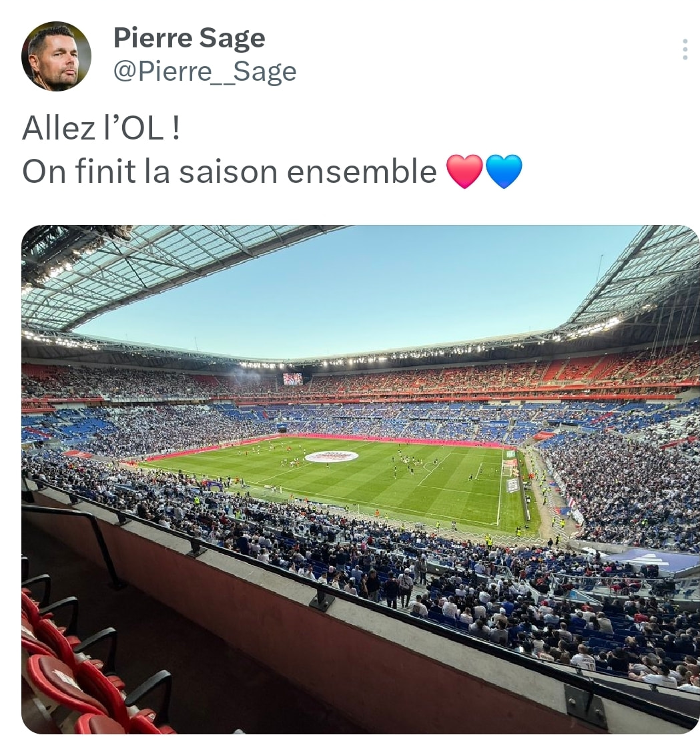Click the word 'ensemble' in the tweet

tap(362, 172)
